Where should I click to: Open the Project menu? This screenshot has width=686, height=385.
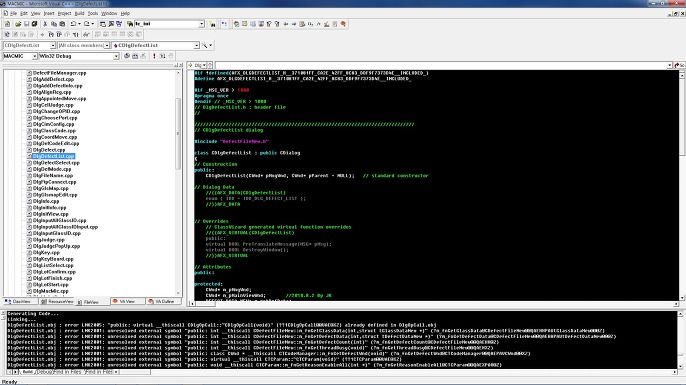click(65, 14)
